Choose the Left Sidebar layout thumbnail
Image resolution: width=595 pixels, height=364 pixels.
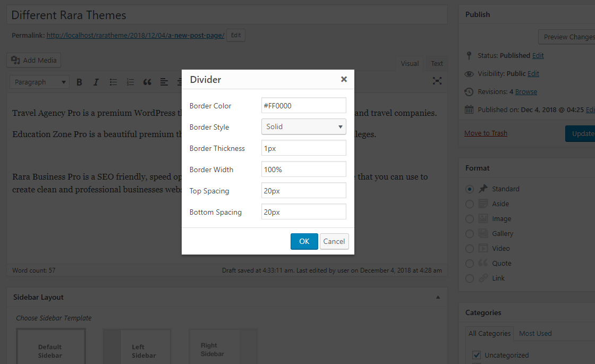(138, 346)
